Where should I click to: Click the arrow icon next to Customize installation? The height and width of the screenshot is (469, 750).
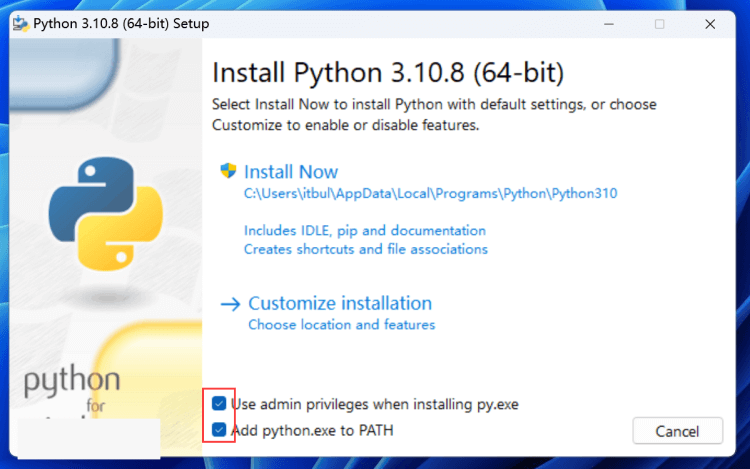[230, 304]
